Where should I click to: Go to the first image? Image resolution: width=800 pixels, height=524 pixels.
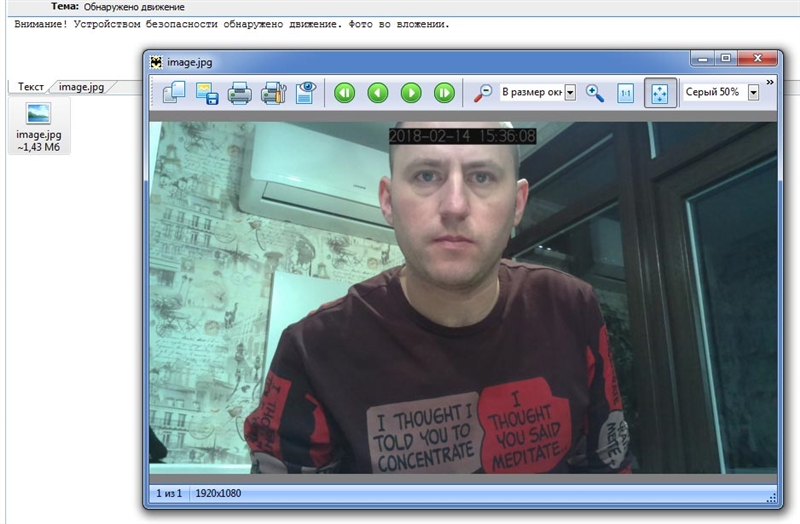pos(345,93)
